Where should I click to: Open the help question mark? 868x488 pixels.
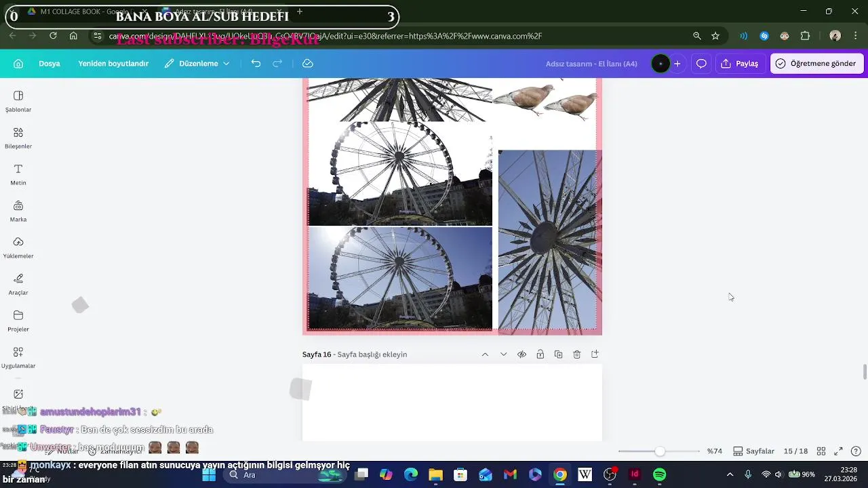point(856,451)
